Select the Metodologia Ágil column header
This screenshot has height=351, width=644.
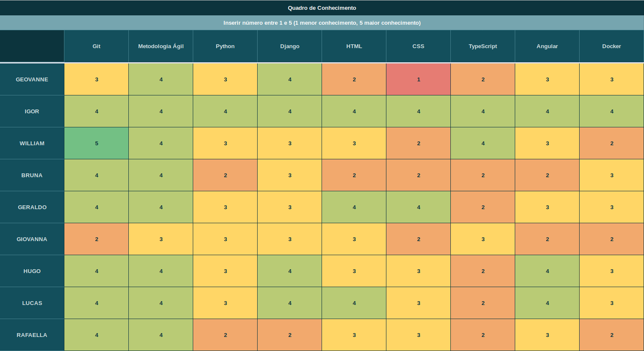(x=161, y=46)
